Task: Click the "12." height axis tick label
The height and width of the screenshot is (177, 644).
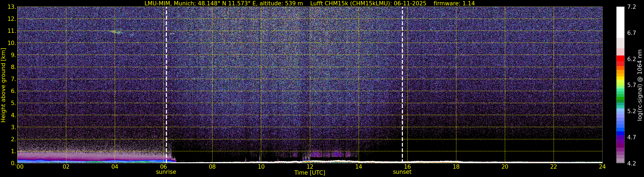Action: (12, 19)
